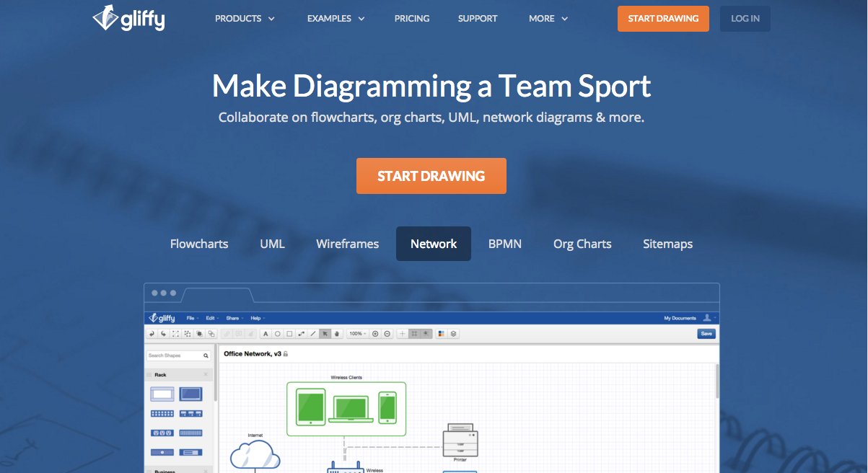This screenshot has width=868, height=473.
Task: Click the plus crosshair toolbar icon
Action: [403, 334]
